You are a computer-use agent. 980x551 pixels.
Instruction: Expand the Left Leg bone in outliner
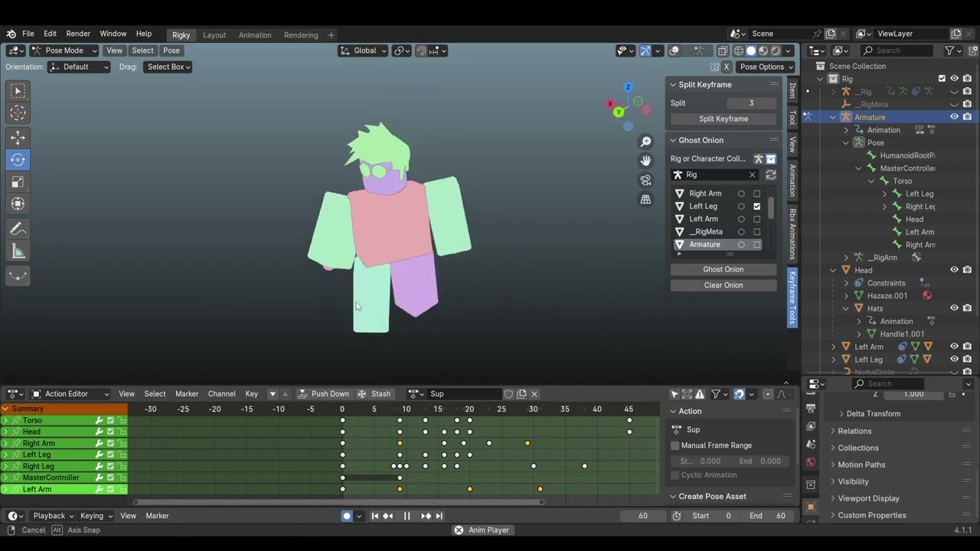(x=884, y=194)
